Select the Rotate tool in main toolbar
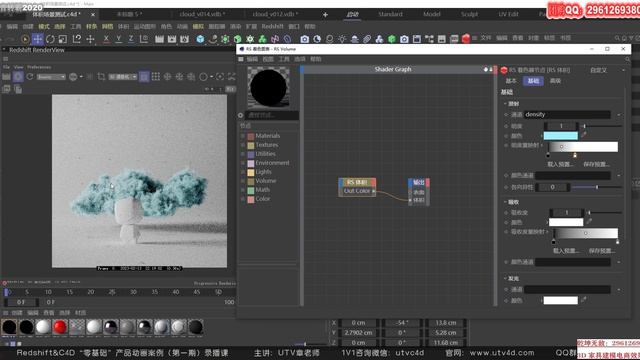 point(50,39)
